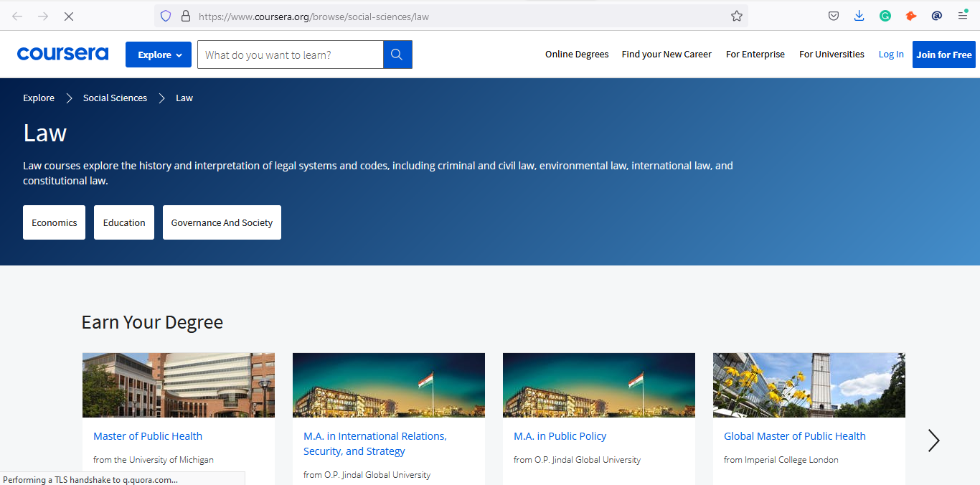Open M.A. in International Relations, Security, and Strategy
The width and height of the screenshot is (980, 485).
click(375, 443)
